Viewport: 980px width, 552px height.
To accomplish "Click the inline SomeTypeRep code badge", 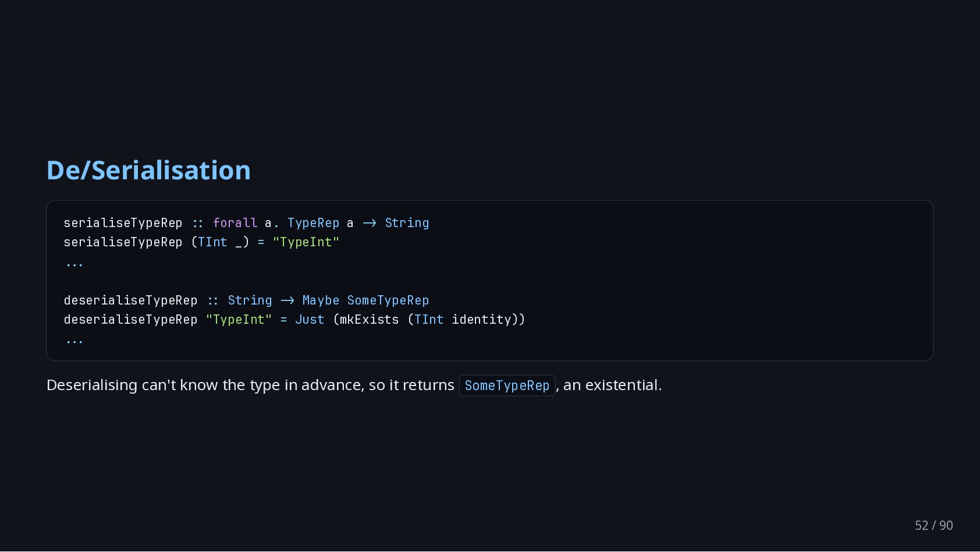I will tap(507, 385).
